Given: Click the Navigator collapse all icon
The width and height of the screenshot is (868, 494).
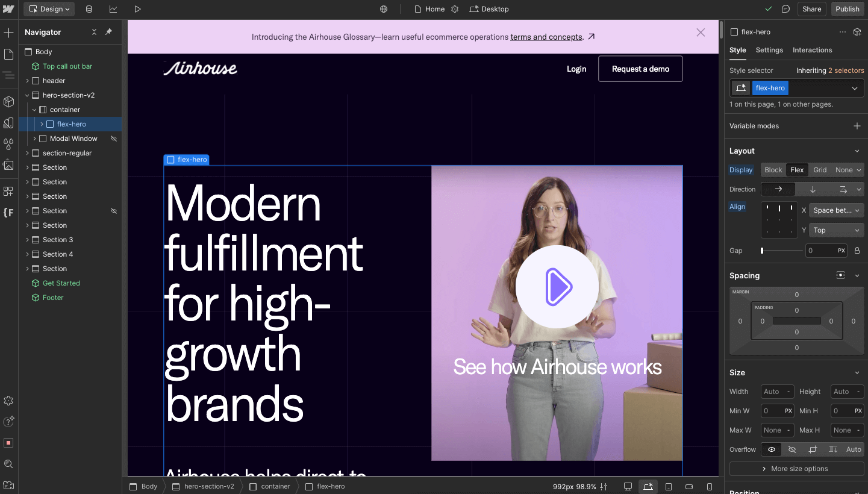Looking at the screenshot, I should [94, 32].
